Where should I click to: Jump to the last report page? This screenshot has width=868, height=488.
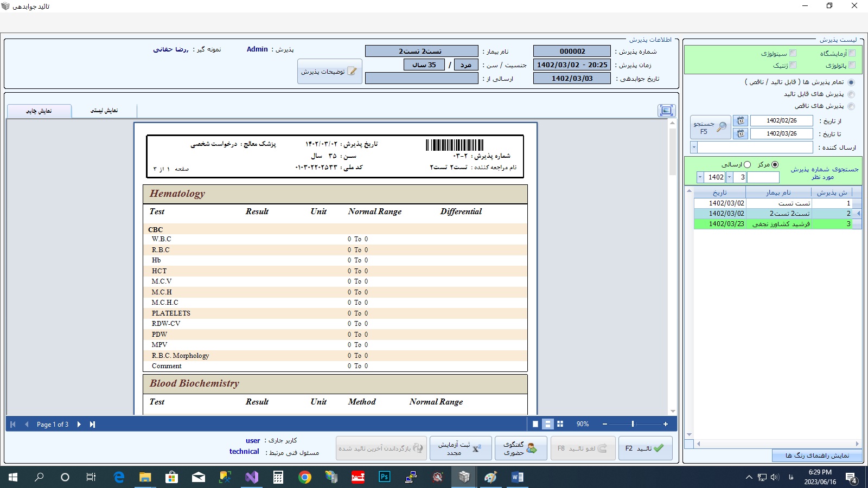tap(92, 425)
